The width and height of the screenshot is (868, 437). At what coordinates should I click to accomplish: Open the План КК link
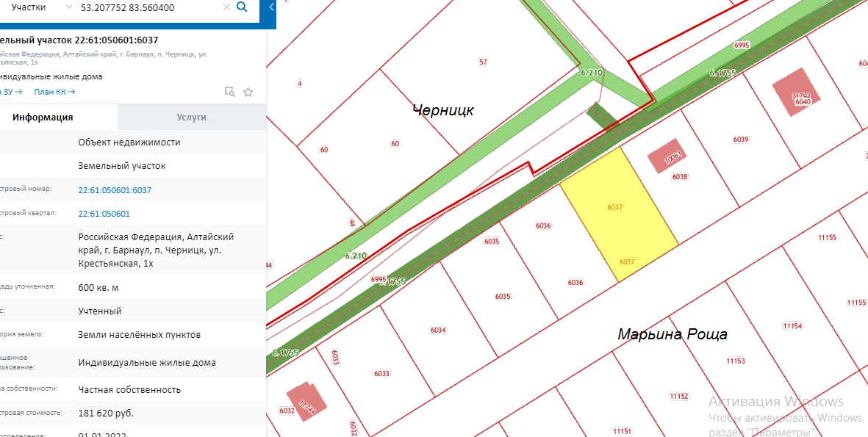click(x=54, y=92)
